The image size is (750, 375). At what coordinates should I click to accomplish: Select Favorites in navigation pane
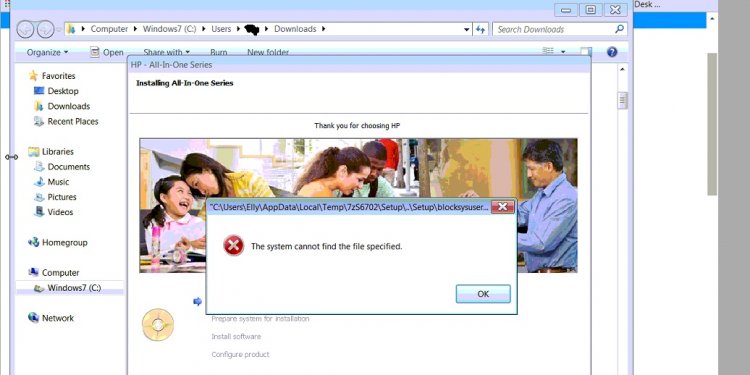coord(58,76)
